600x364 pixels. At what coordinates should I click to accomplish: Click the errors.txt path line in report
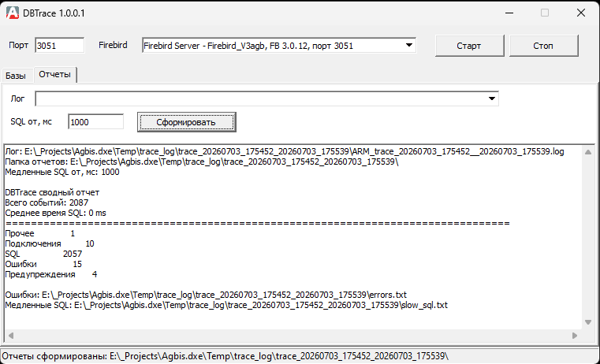(206, 295)
